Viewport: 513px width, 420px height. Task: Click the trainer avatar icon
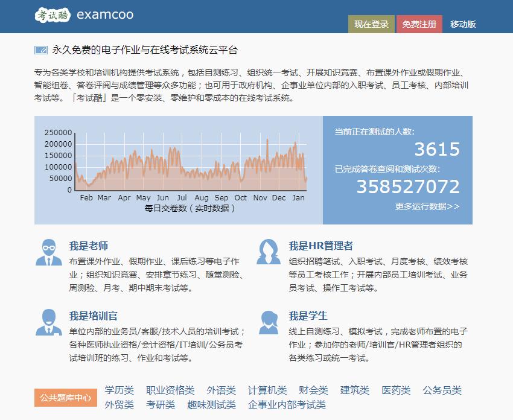tap(49, 322)
